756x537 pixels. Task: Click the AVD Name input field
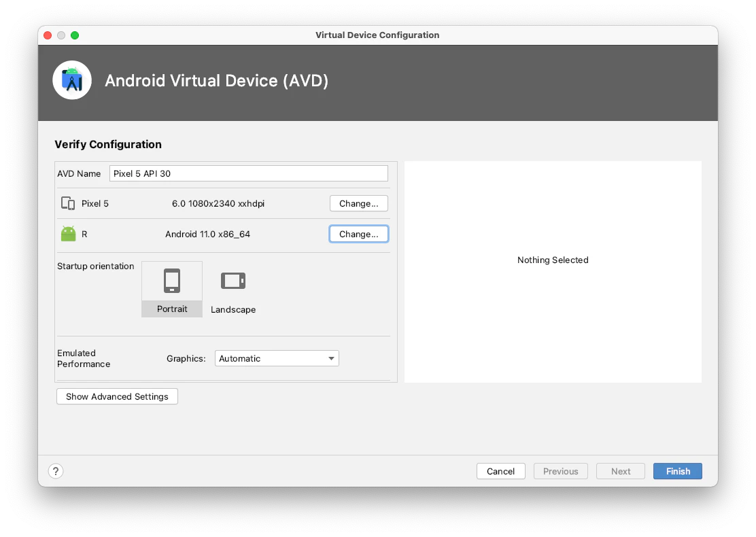tap(249, 173)
